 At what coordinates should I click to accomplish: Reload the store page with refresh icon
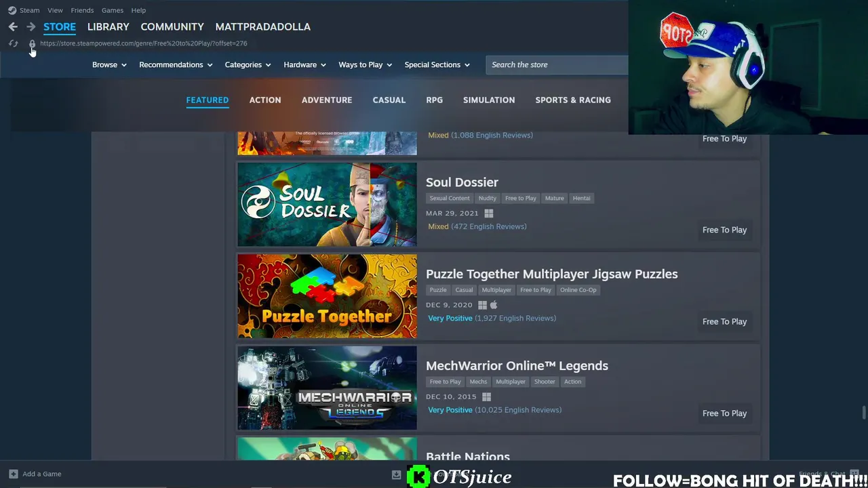click(x=13, y=43)
